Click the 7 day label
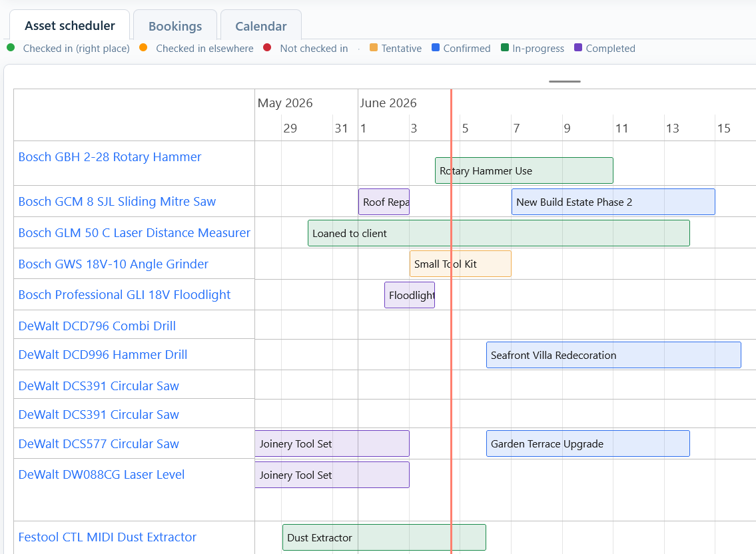This screenshot has width=756, height=554. coord(516,129)
